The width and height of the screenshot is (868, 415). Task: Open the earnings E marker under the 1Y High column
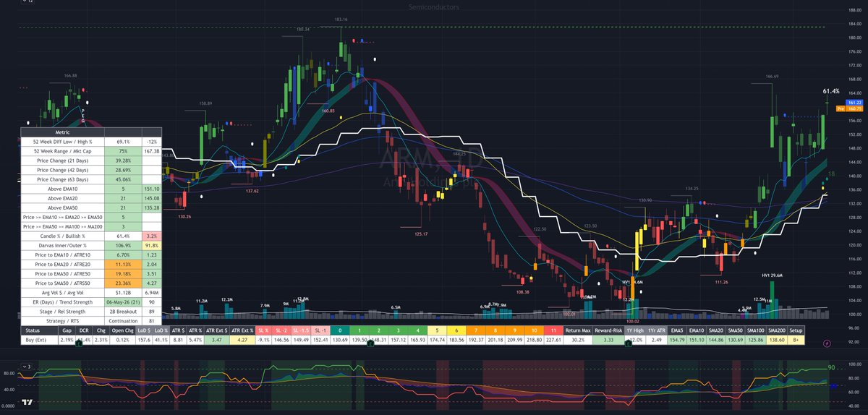[628, 344]
